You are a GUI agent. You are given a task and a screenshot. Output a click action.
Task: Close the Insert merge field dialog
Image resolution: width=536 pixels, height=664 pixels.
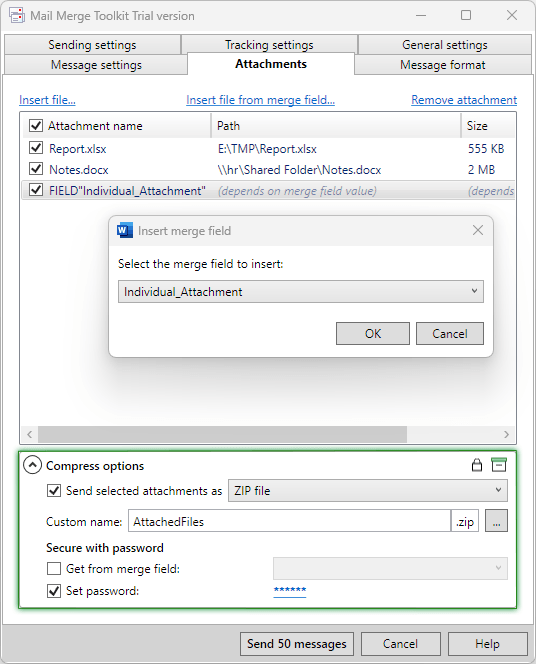click(478, 230)
